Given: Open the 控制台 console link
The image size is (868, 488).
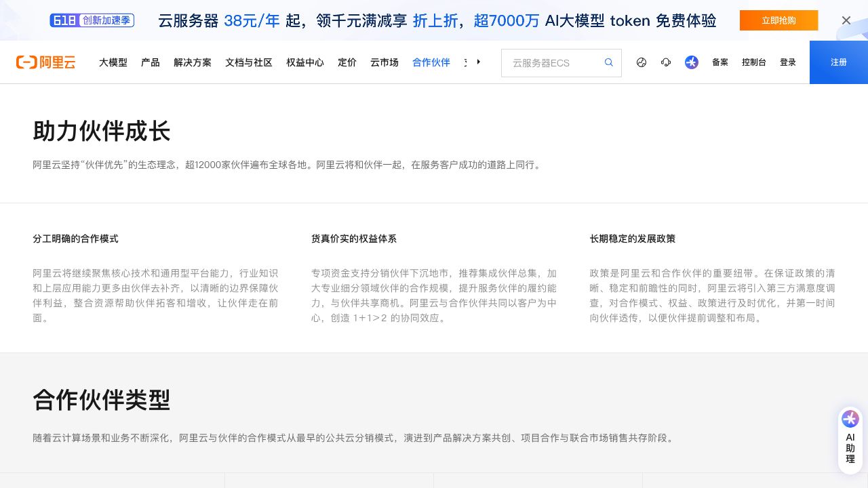Looking at the screenshot, I should [x=754, y=62].
